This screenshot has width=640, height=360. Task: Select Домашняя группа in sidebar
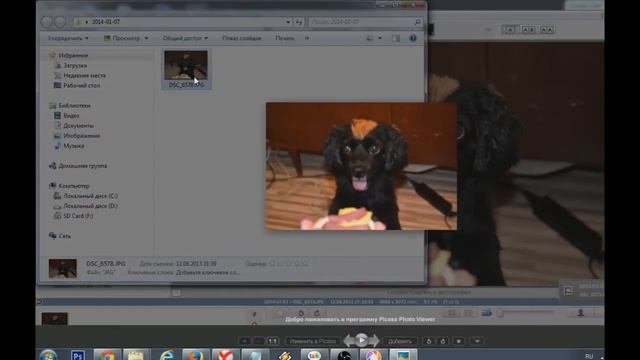pos(83,166)
